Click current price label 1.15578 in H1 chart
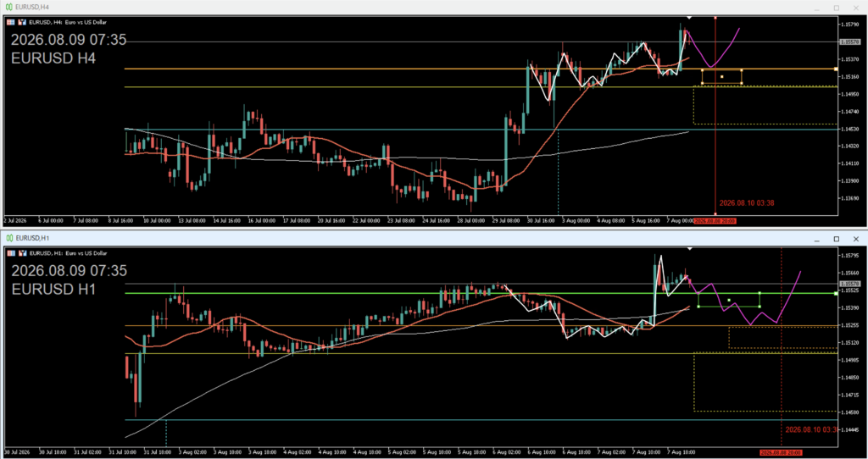Image resolution: width=868 pixels, height=459 pixels. tap(849, 283)
